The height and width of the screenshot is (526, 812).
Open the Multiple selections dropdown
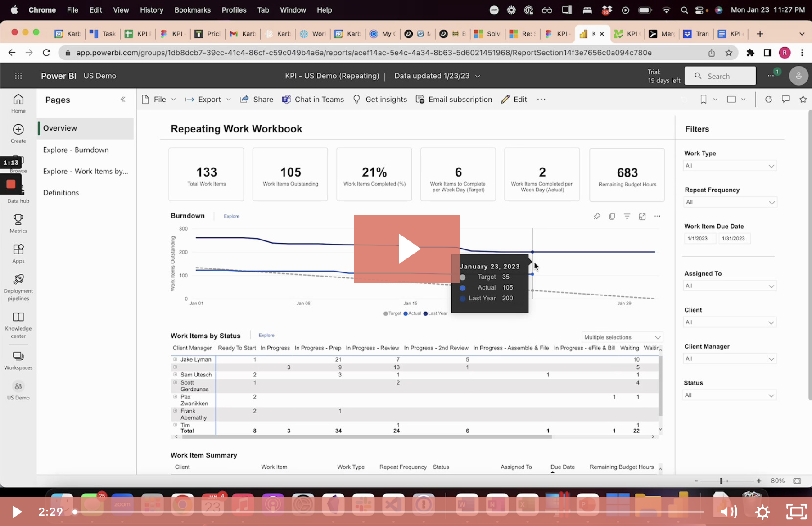(x=622, y=337)
